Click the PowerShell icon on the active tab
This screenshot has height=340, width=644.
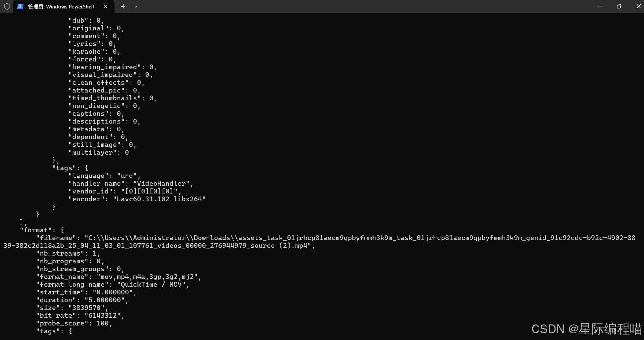[21, 6]
